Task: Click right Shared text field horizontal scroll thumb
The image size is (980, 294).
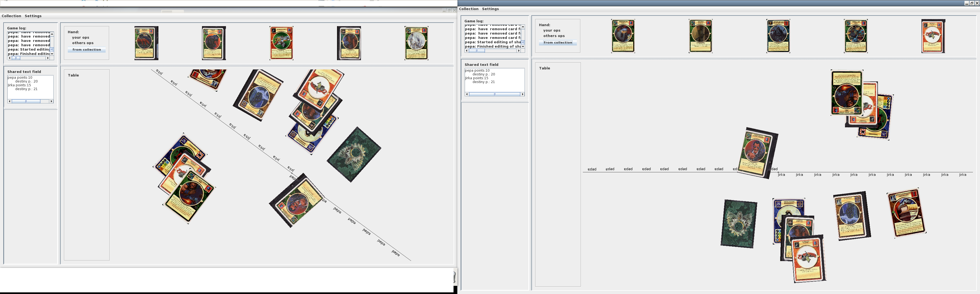Action: (495, 94)
